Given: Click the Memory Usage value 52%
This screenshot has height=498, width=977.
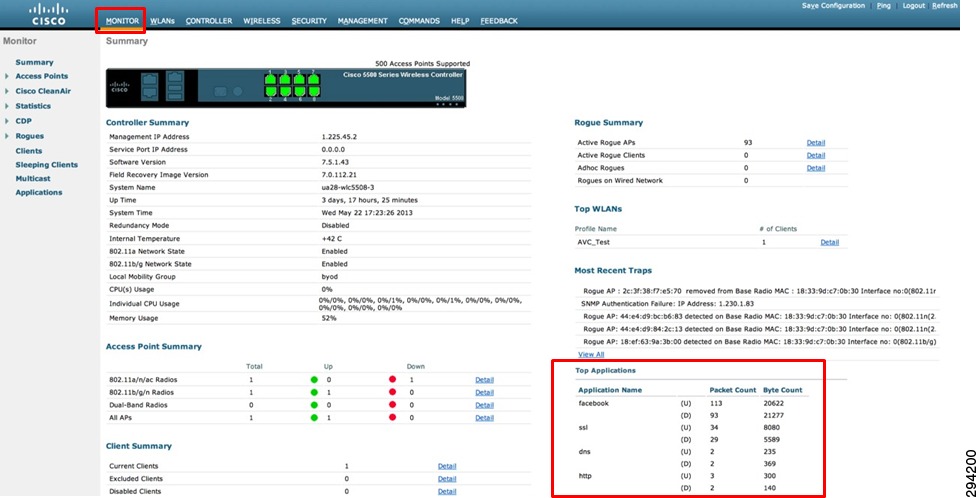Looking at the screenshot, I should click(329, 318).
